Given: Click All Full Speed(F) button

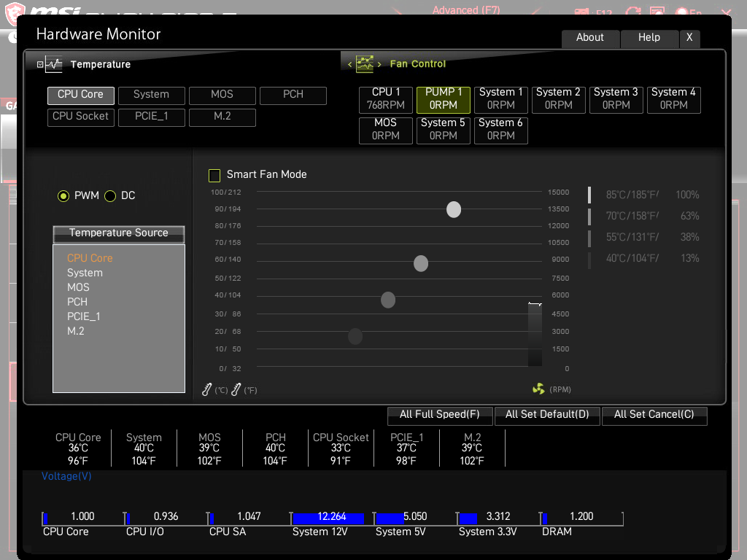Looking at the screenshot, I should [x=440, y=415].
